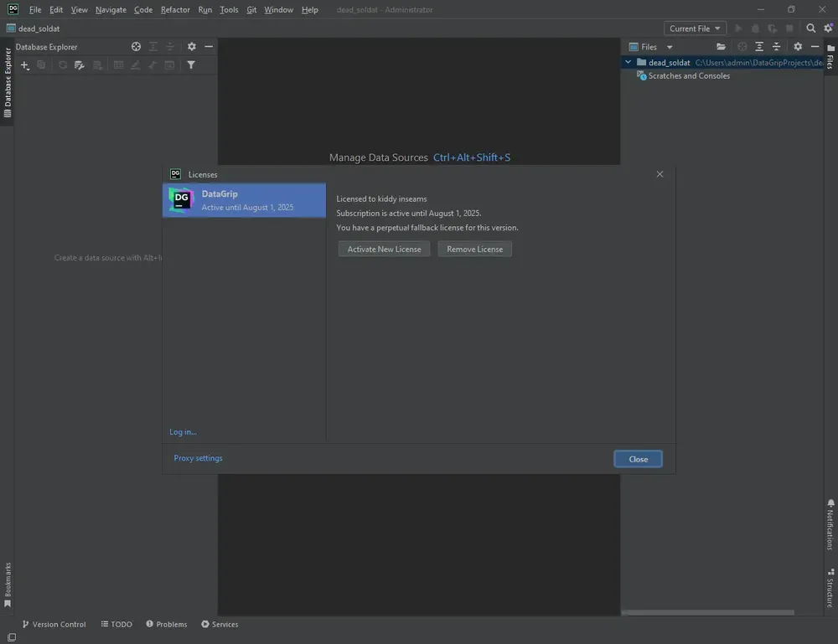Hide the Database Explorer panel

click(x=209, y=46)
